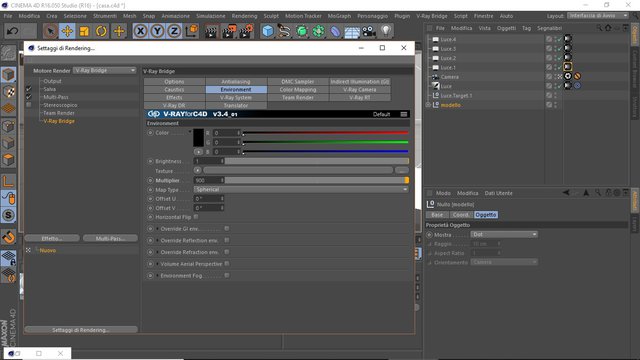Image resolution: width=640 pixels, height=360 pixels.
Task: Select the Move tool icon
Action: pos(67,31)
